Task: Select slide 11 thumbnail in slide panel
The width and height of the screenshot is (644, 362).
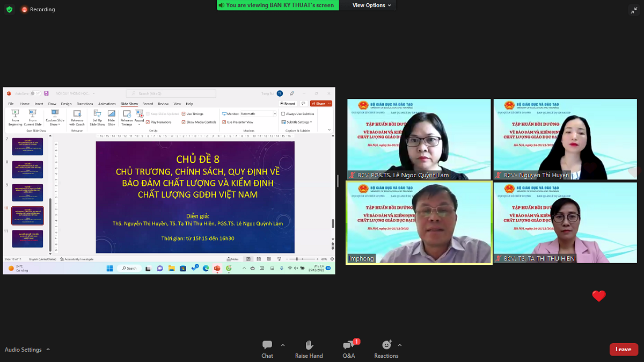Action: (x=27, y=238)
